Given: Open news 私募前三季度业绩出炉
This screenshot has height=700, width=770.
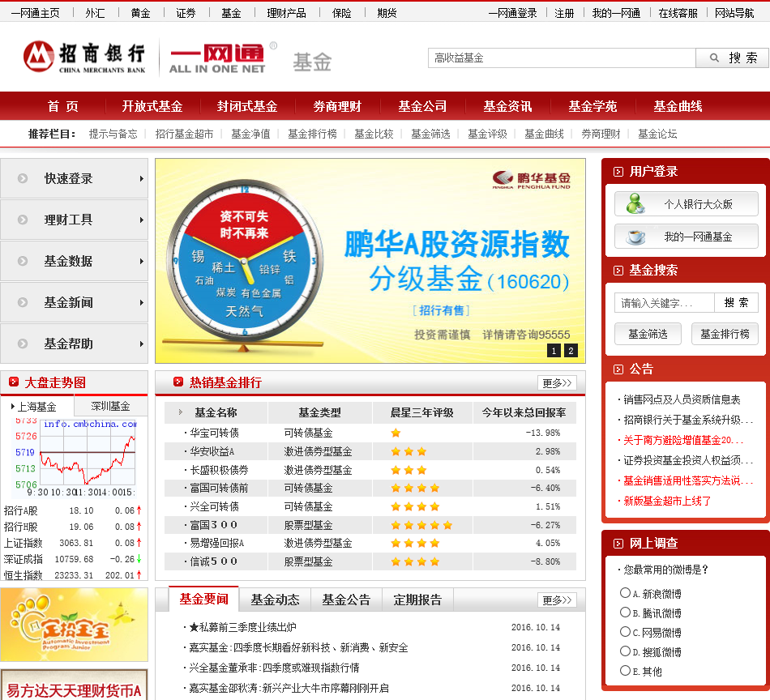Looking at the screenshot, I should pos(242,627).
